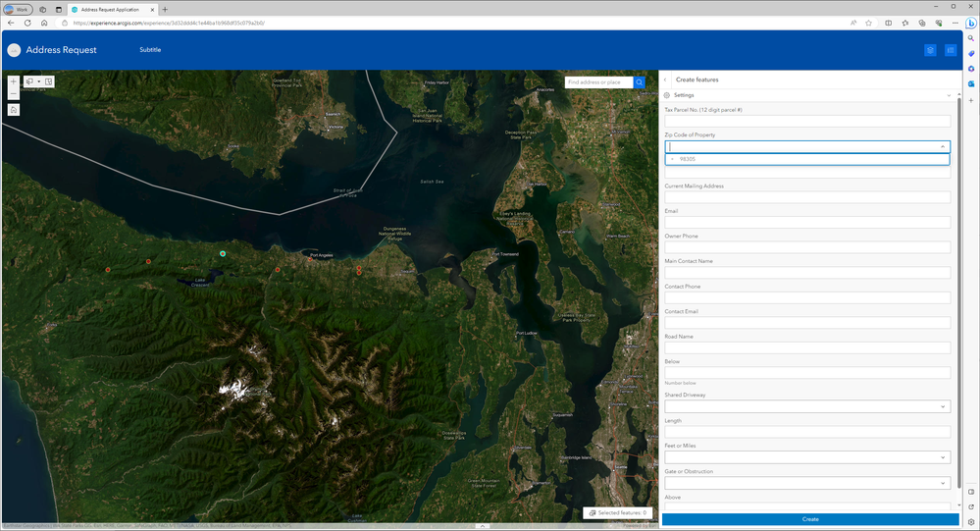Open browser workspaces icon

pyautogui.click(x=42, y=10)
